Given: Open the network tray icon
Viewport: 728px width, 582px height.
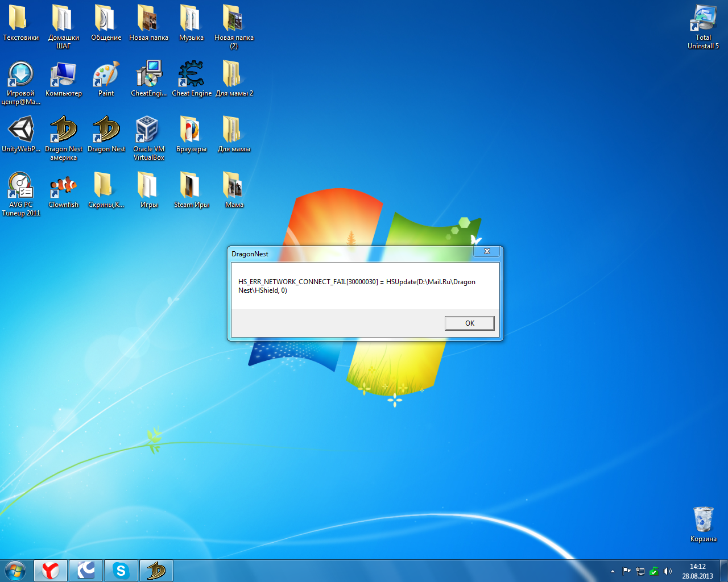Looking at the screenshot, I should 640,571.
